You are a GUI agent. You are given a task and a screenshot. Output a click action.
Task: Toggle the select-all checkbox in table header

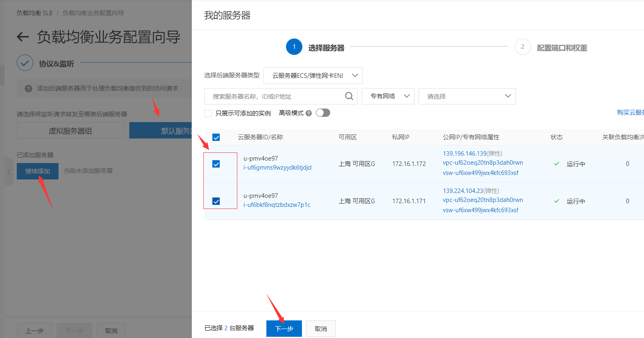216,137
